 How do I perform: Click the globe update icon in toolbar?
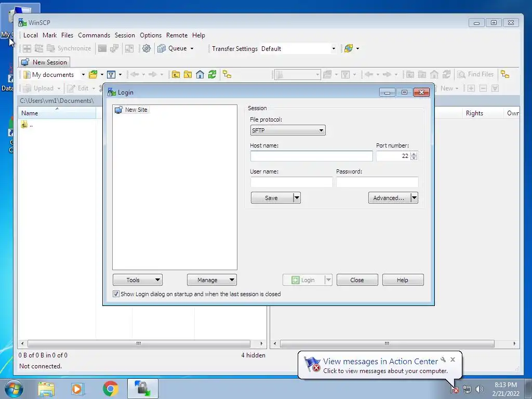pos(349,48)
